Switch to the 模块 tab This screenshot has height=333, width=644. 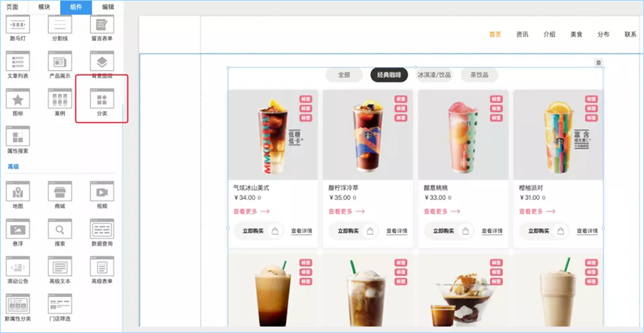tap(44, 7)
